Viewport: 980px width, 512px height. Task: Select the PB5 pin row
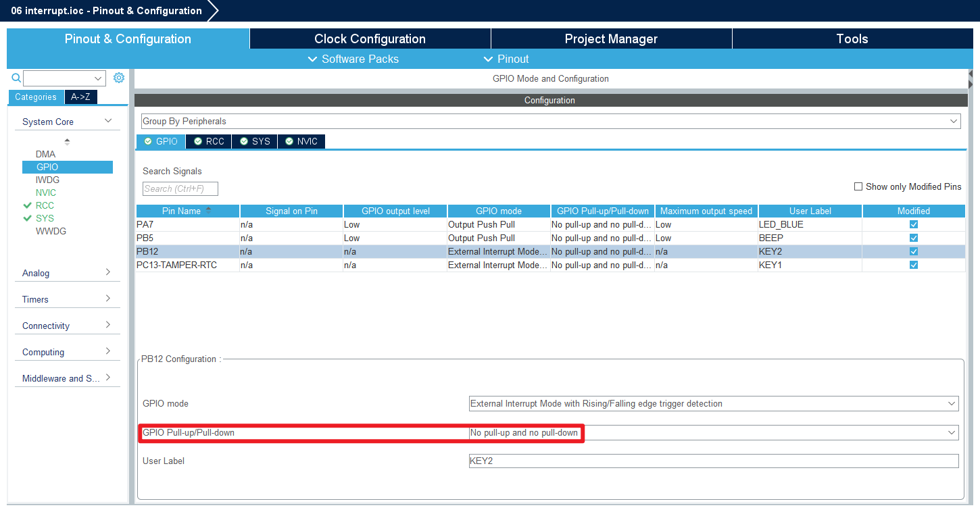(550, 238)
